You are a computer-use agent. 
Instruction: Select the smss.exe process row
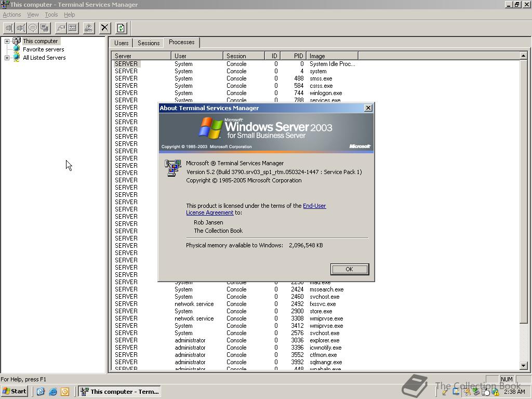coord(235,78)
